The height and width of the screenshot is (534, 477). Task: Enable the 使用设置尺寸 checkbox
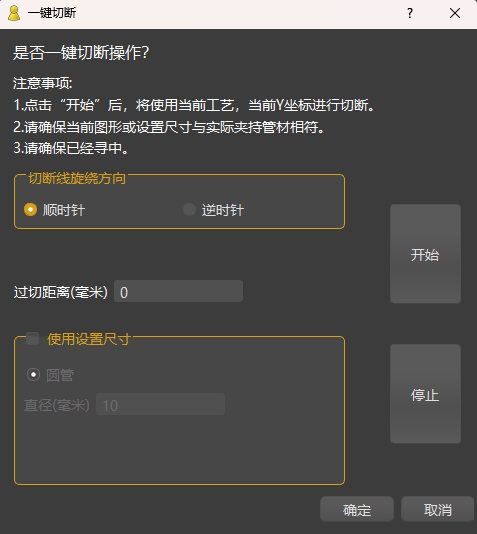[x=33, y=339]
